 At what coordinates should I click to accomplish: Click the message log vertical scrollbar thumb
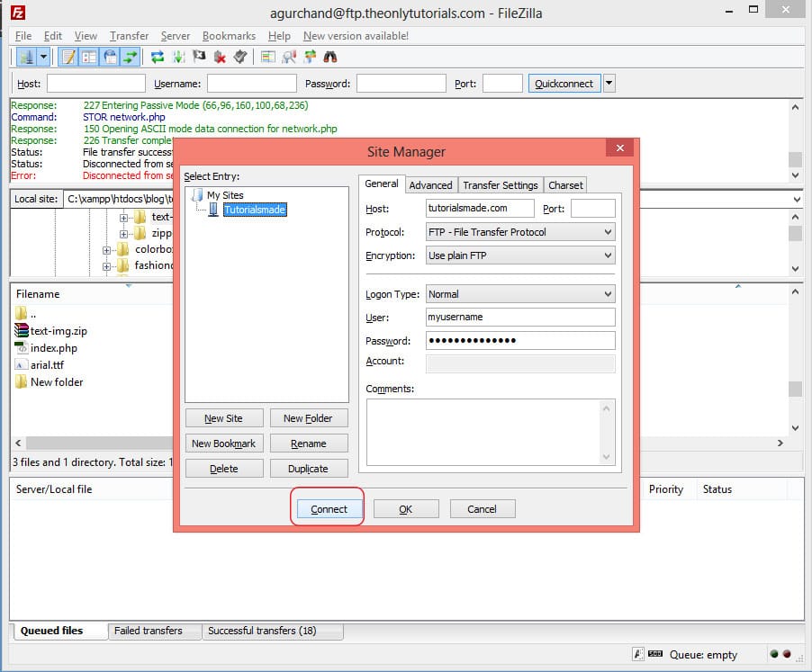point(795,159)
